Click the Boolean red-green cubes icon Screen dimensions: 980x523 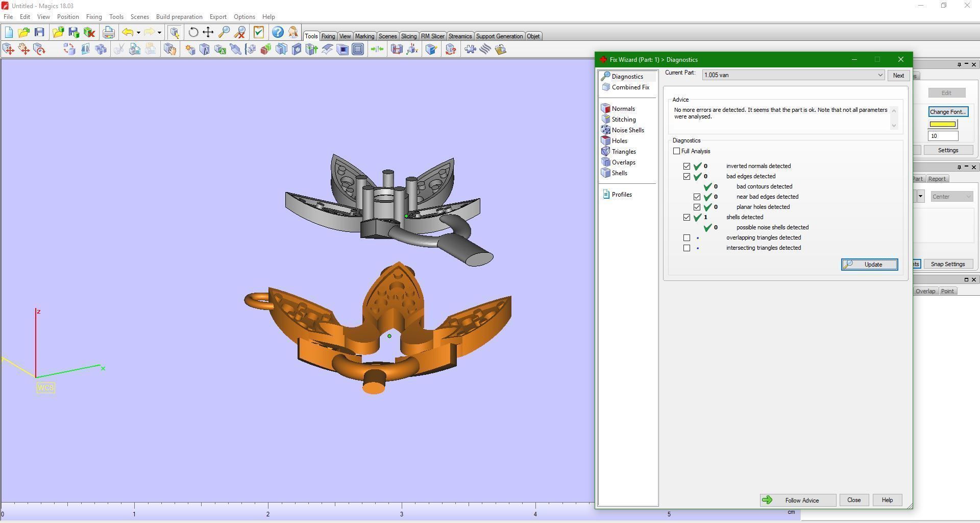point(266,50)
